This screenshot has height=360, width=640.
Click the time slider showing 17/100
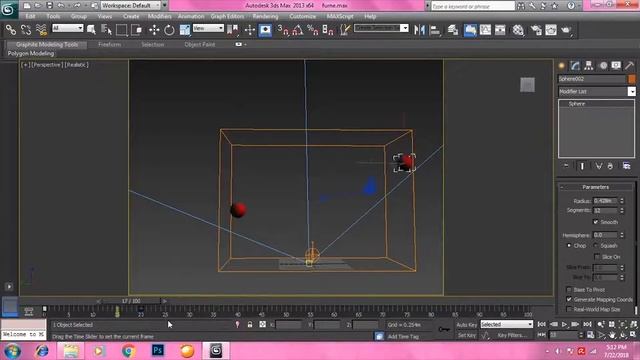pos(131,301)
